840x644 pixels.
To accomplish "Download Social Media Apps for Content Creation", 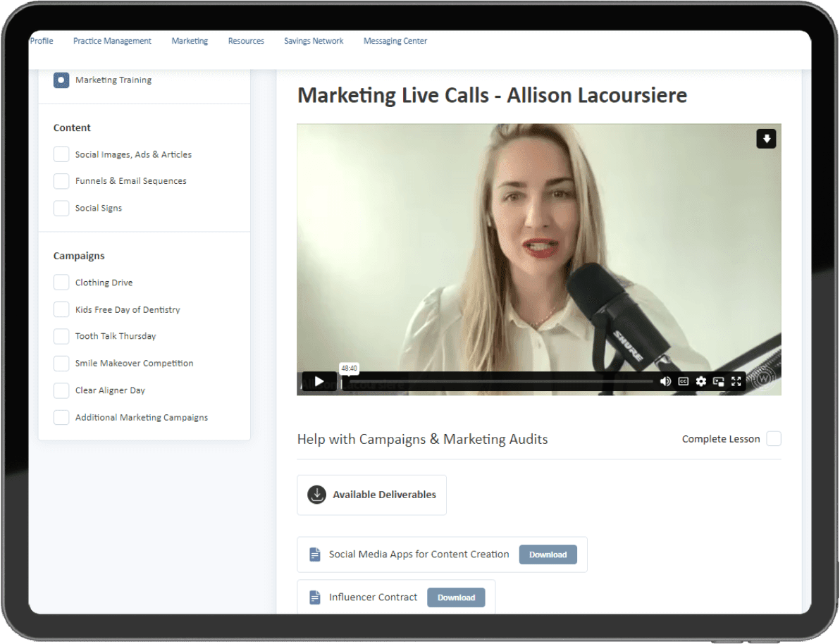I will [x=548, y=555].
